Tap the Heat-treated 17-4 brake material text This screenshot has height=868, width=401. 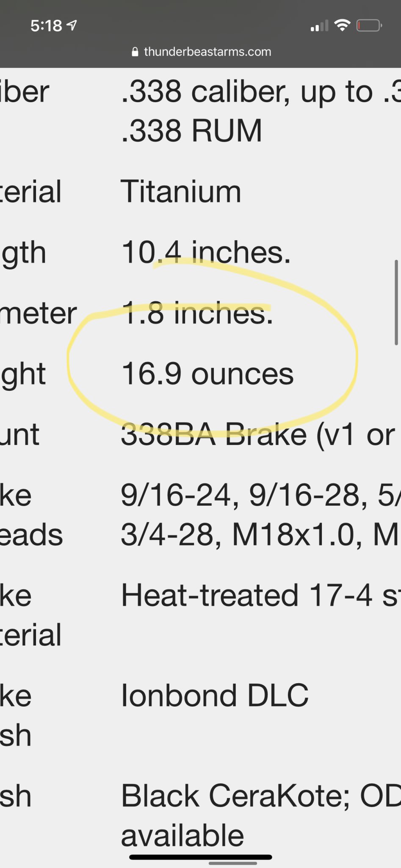(x=261, y=595)
